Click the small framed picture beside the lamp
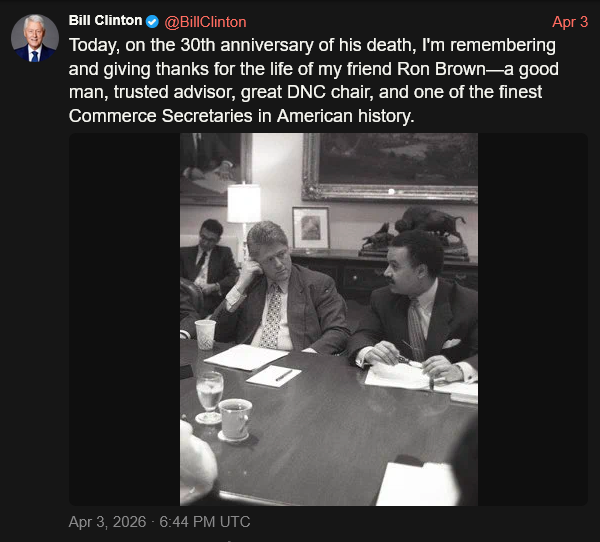Screen dimensions: 600x542 310,227
